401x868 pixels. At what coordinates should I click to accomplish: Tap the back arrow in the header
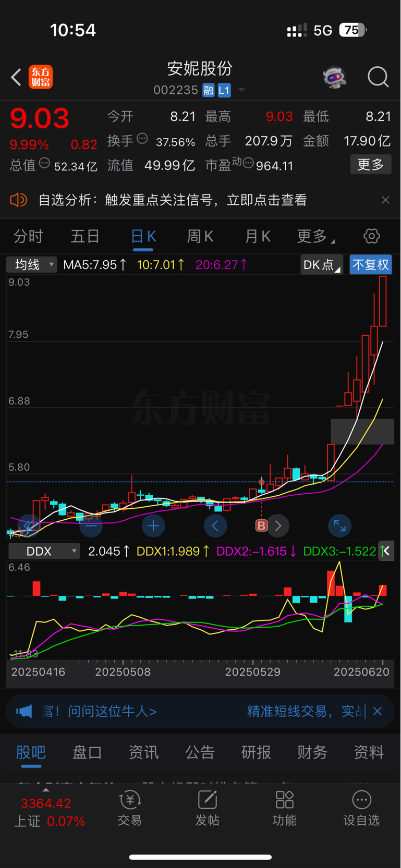click(16, 77)
